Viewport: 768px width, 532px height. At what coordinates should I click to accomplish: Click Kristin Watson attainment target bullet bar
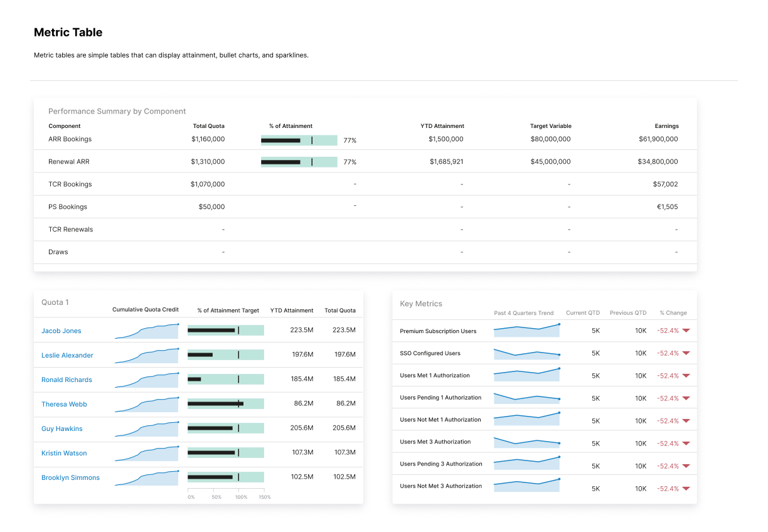point(226,452)
